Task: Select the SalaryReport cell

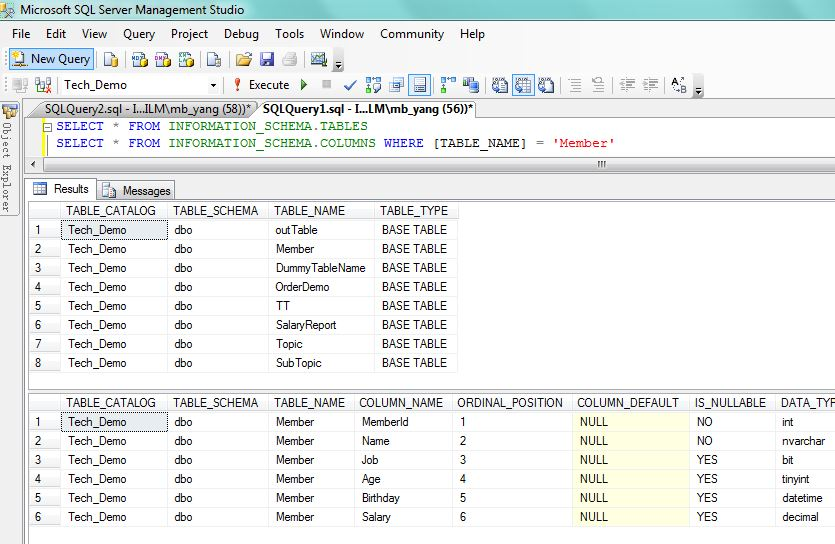Action: (x=322, y=325)
